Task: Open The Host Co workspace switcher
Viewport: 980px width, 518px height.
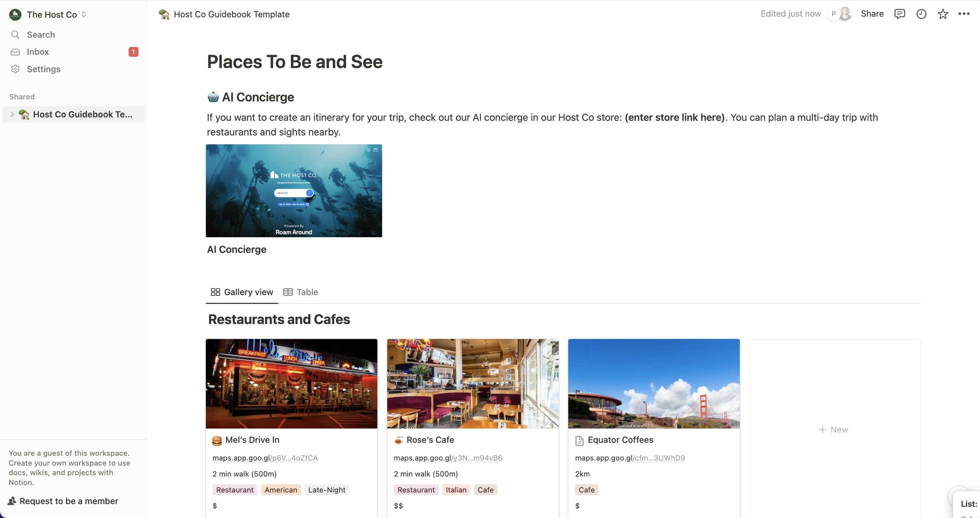Action: tap(83, 15)
